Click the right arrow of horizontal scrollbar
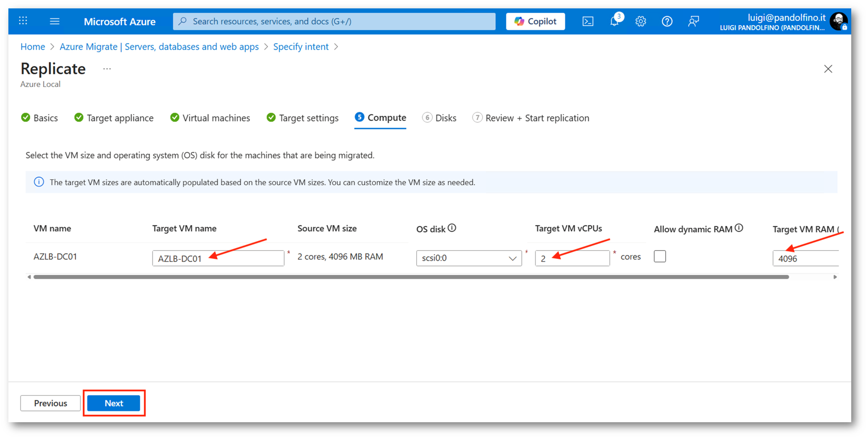This screenshot has height=439, width=868. click(835, 277)
